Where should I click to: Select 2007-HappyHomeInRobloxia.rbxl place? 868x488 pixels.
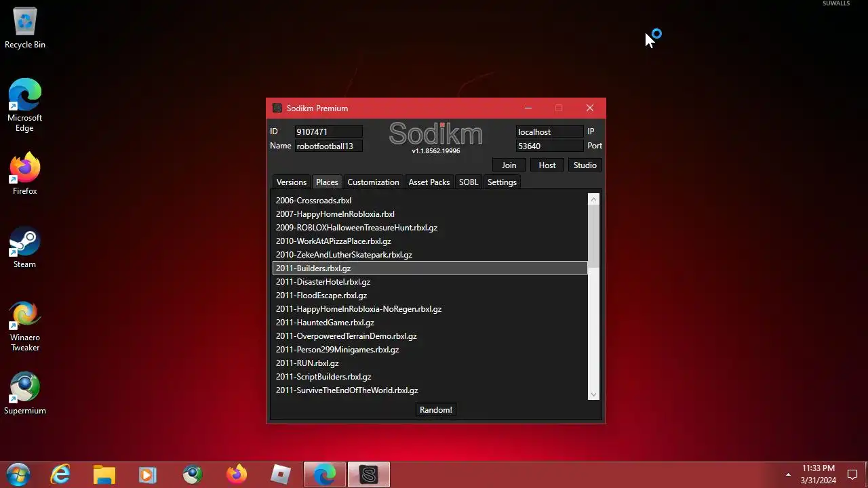tap(430, 214)
